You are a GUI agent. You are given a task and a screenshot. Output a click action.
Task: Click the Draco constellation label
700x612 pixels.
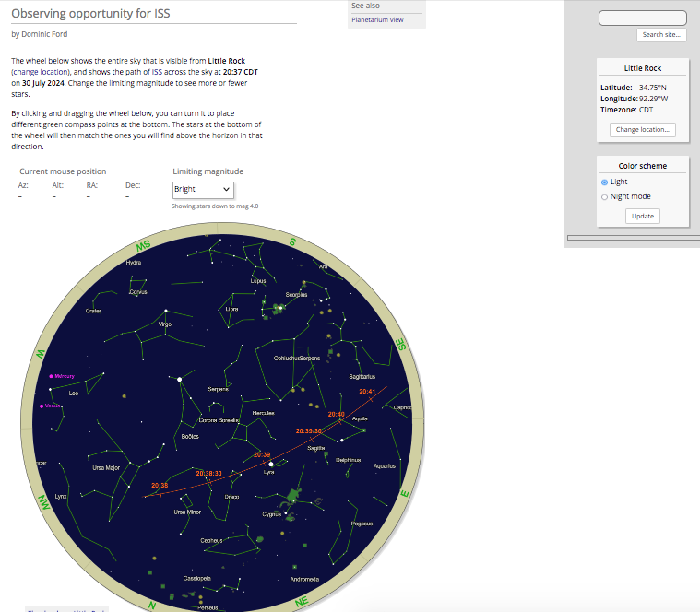click(x=231, y=497)
